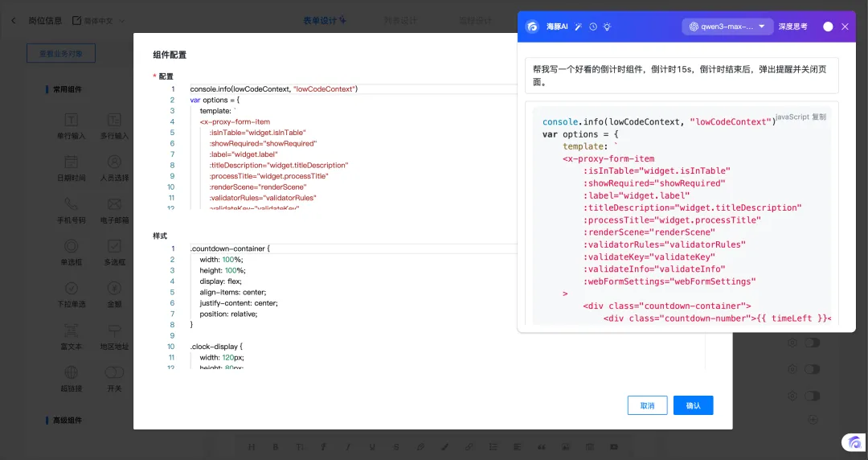Click the blockquote icon in bottom toolbar
Viewport: 868px width, 460px height.
[x=542, y=446]
